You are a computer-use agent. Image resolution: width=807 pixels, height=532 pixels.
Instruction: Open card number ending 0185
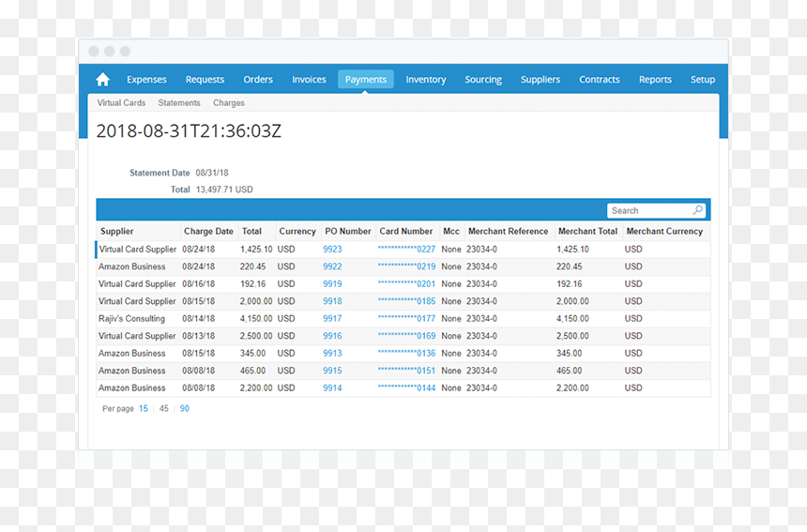tap(406, 301)
